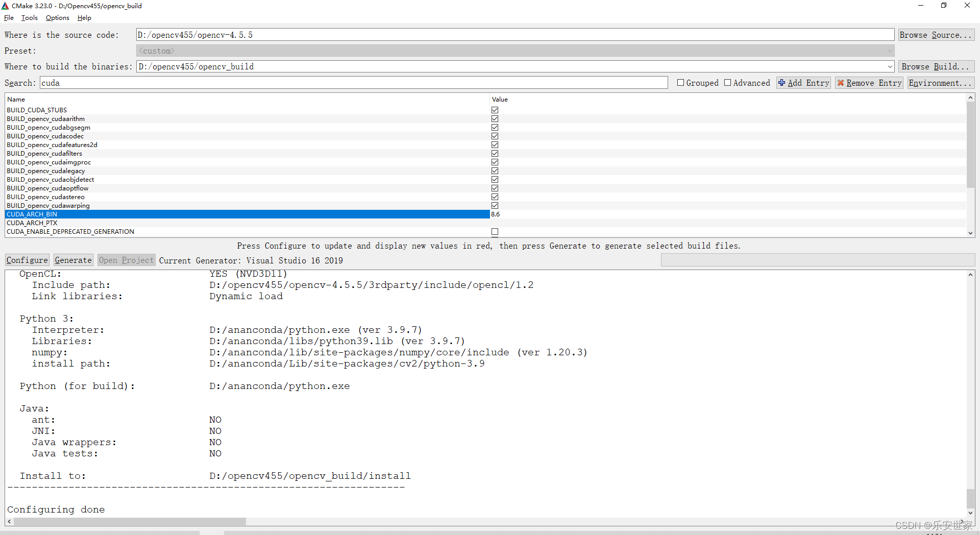Open the Environment dialog
This screenshot has height=535, width=980.
[x=941, y=83]
